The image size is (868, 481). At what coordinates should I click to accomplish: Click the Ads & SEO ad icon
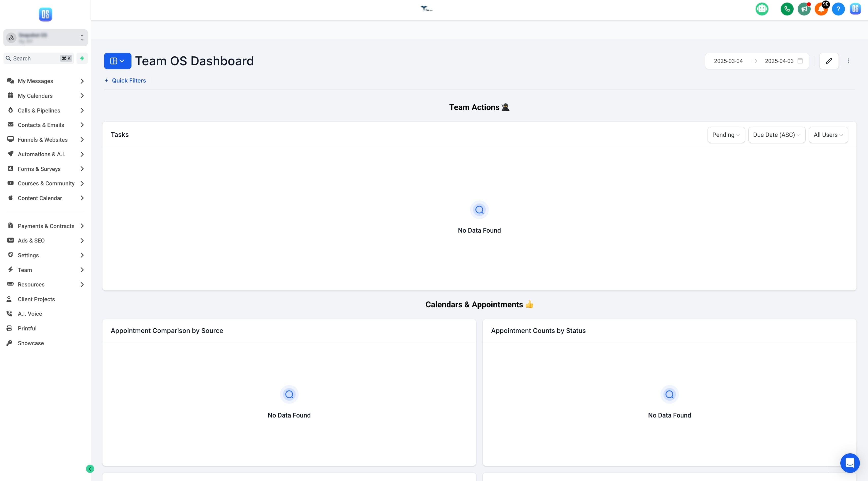pyautogui.click(x=10, y=240)
